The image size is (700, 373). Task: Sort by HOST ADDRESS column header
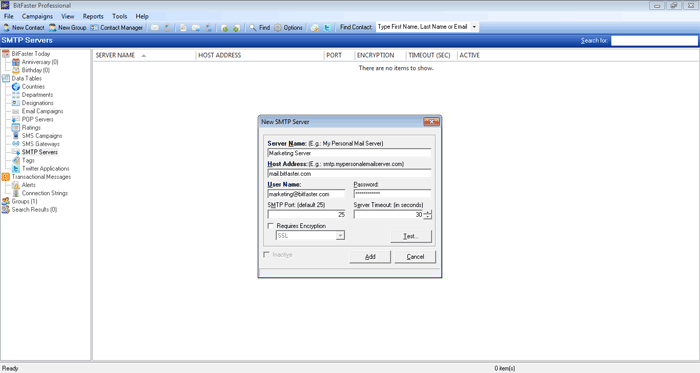[x=260, y=55]
